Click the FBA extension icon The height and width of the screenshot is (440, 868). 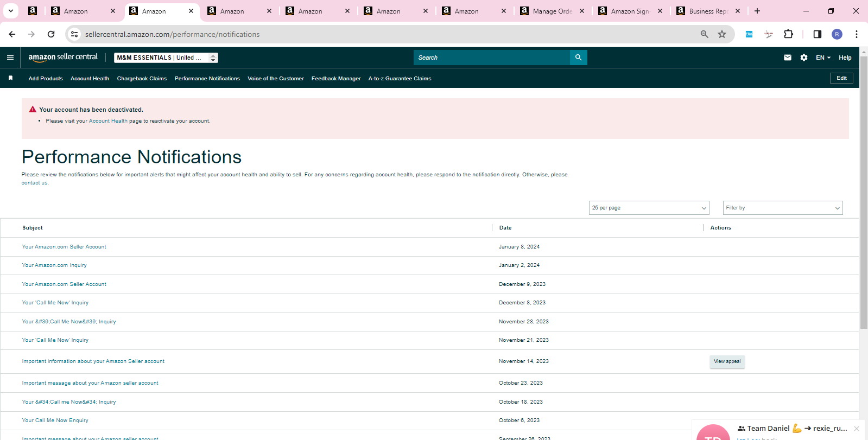tap(749, 34)
